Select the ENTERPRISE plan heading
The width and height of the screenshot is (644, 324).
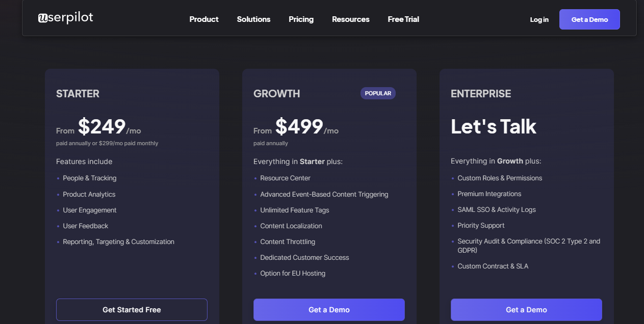click(x=481, y=94)
